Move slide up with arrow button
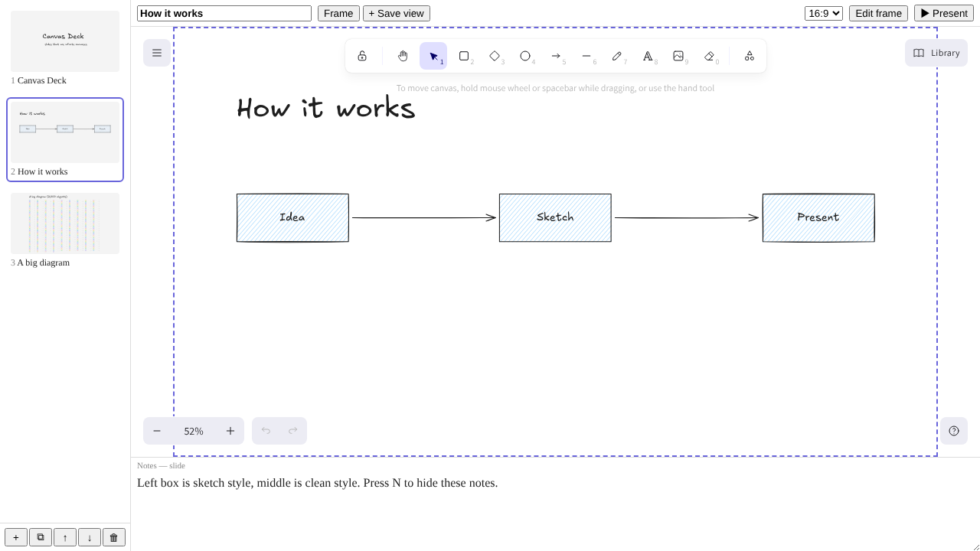This screenshot has width=980, height=551. pos(65,537)
